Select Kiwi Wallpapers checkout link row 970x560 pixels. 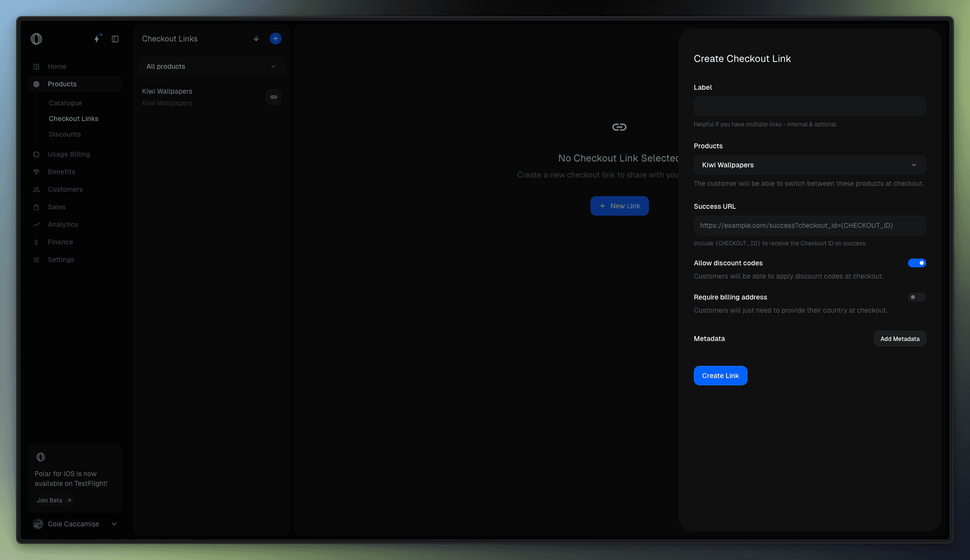click(x=211, y=97)
